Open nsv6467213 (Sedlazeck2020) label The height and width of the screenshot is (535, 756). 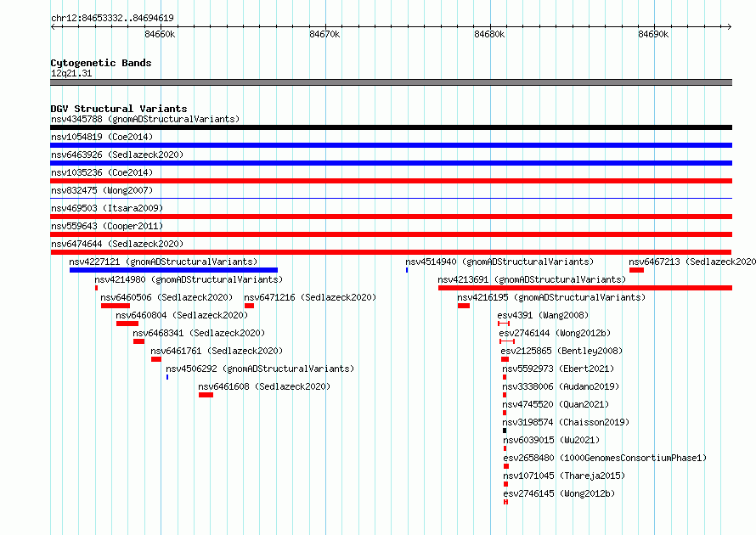point(692,262)
